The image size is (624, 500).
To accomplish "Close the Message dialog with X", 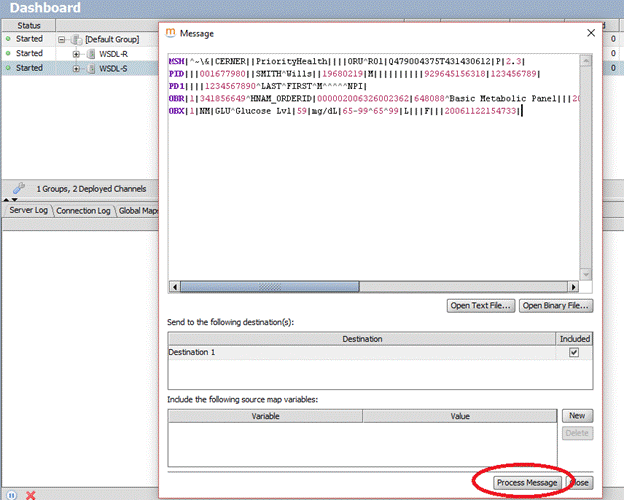I will (590, 32).
